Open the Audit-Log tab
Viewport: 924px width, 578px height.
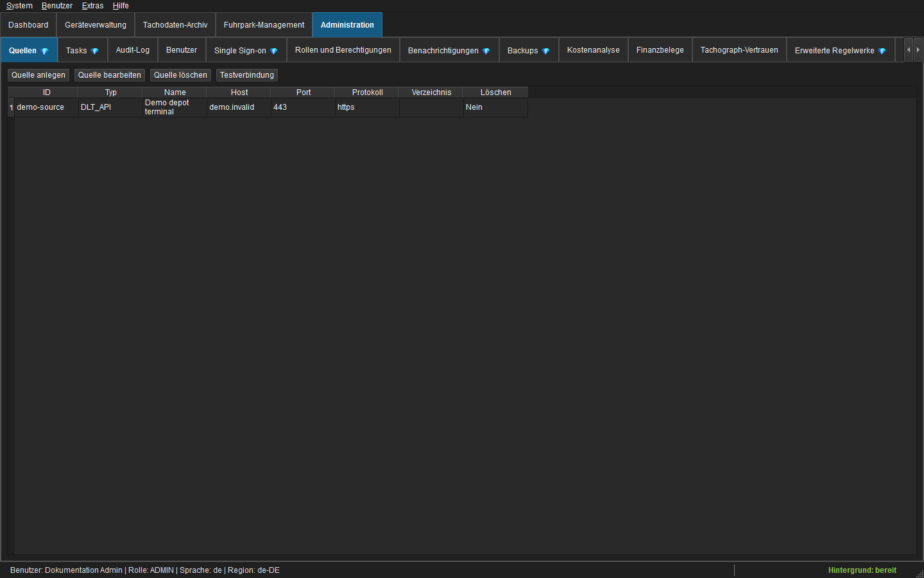133,50
